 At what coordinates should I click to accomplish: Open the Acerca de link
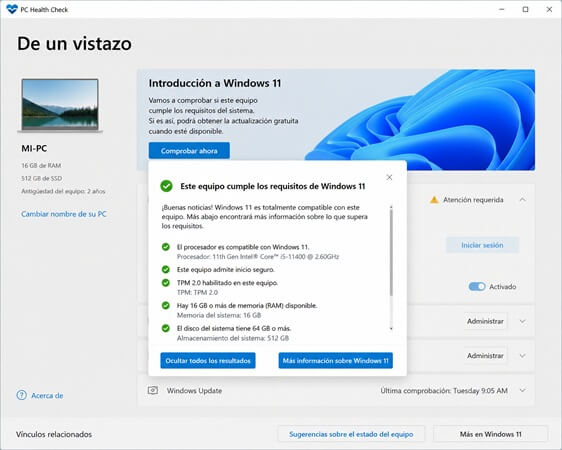pos(47,396)
